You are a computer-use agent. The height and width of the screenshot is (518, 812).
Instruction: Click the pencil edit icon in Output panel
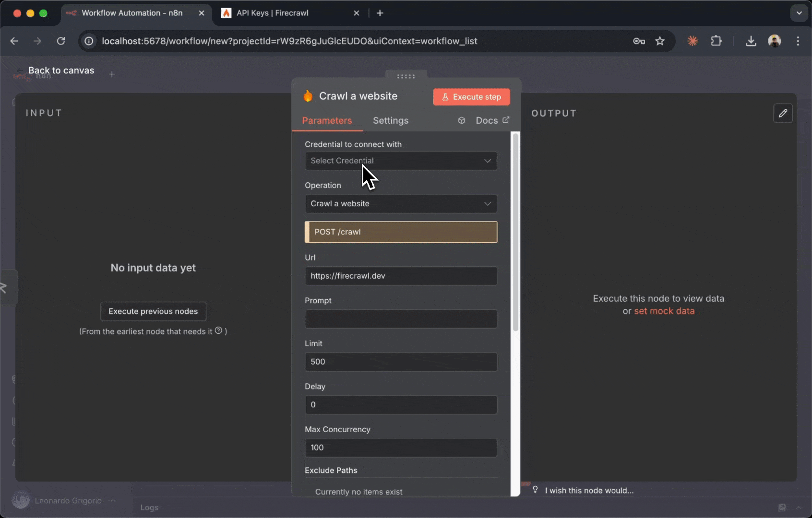(783, 113)
